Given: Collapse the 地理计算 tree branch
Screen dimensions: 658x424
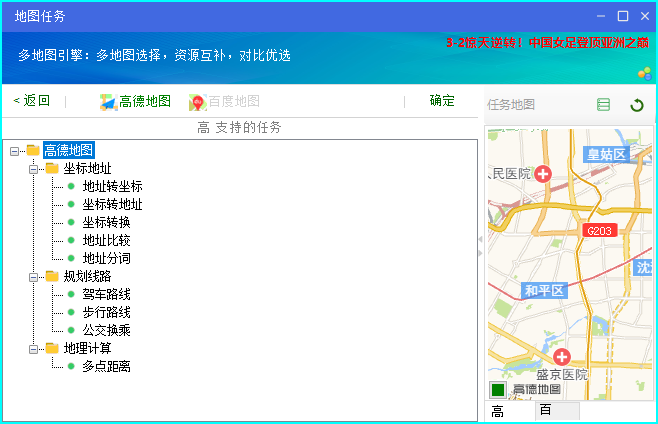Looking at the screenshot, I should [34, 348].
